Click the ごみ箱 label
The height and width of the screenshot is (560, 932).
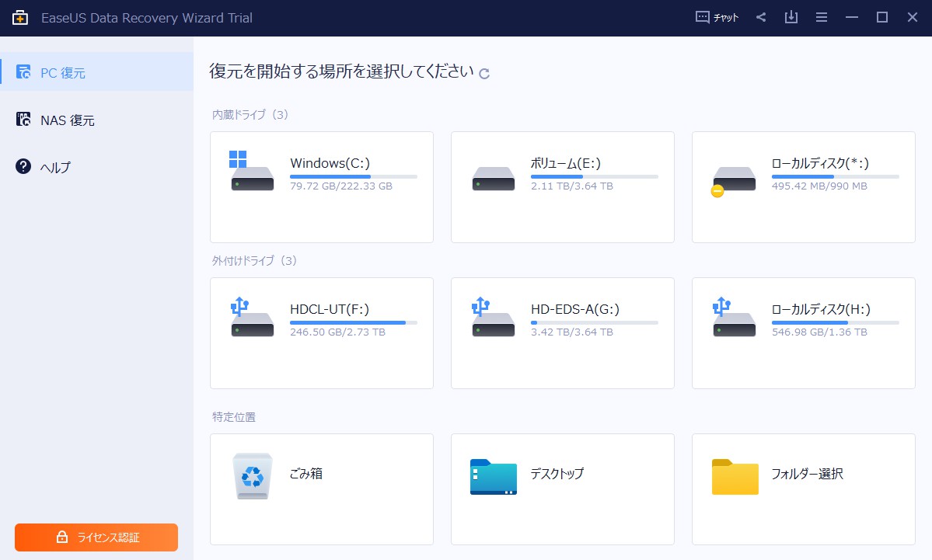pos(306,473)
